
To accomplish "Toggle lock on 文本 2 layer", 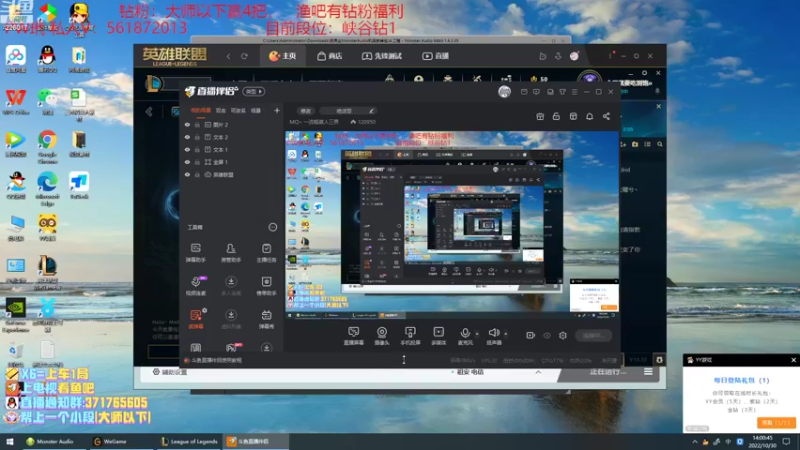I will click(x=197, y=137).
